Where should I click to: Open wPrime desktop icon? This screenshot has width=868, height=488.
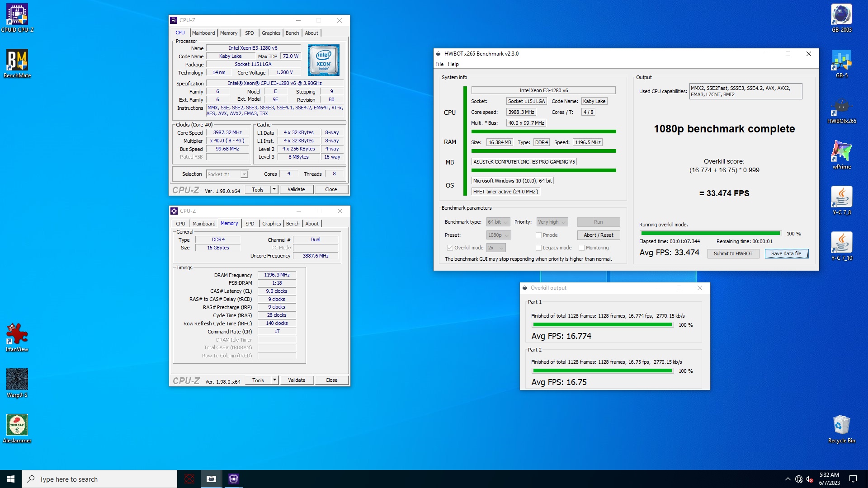(x=841, y=155)
